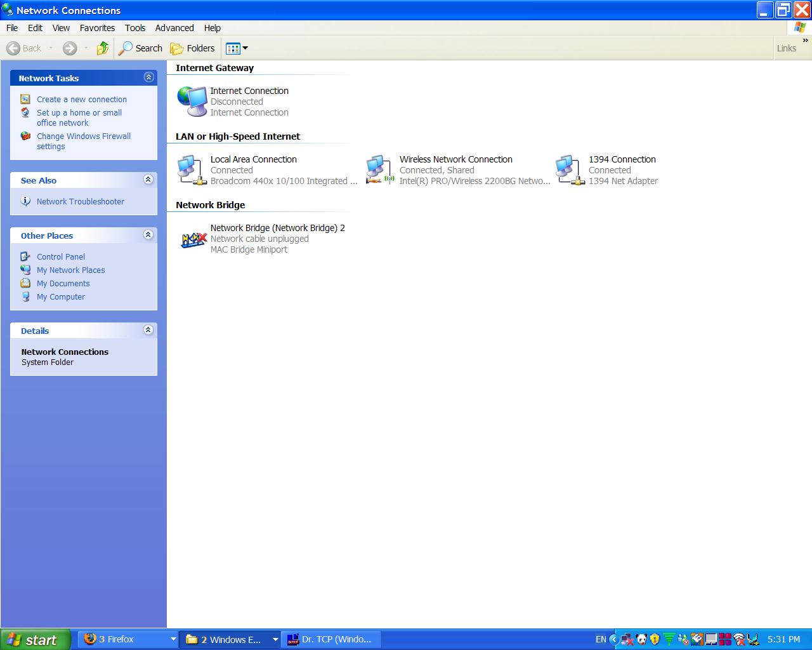Click the green funnel tray icon
Image resolution: width=812 pixels, height=650 pixels.
[669, 640]
